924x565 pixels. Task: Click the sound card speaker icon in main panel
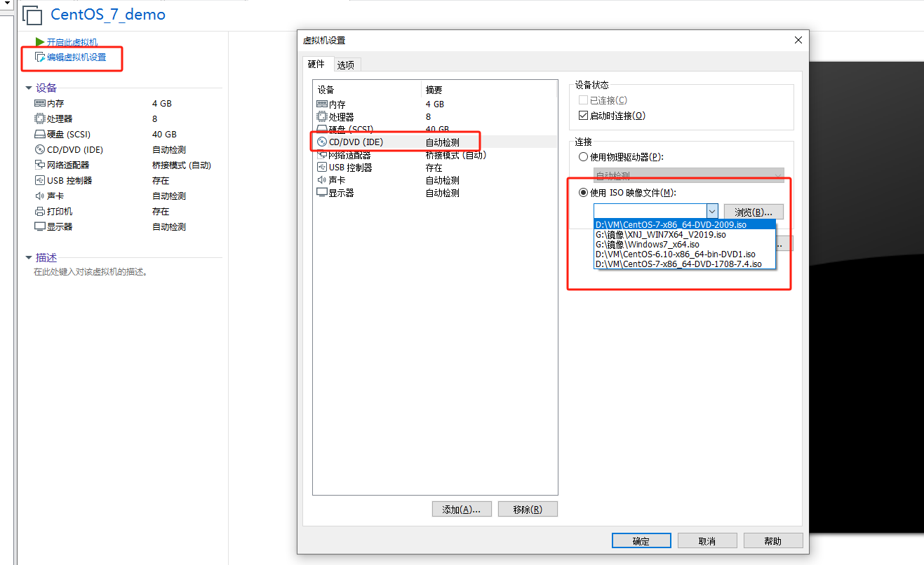point(40,196)
